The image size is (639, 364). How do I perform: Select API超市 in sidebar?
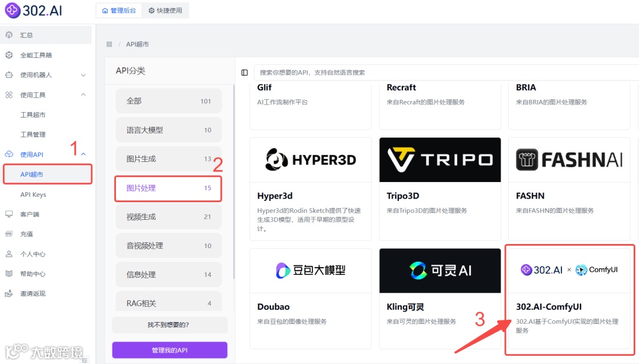[x=48, y=174]
